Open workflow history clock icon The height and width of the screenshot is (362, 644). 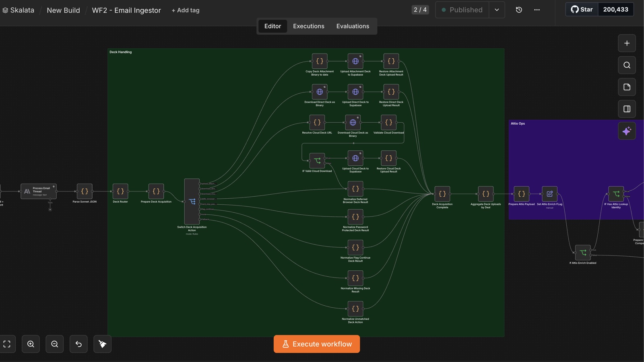click(x=519, y=10)
